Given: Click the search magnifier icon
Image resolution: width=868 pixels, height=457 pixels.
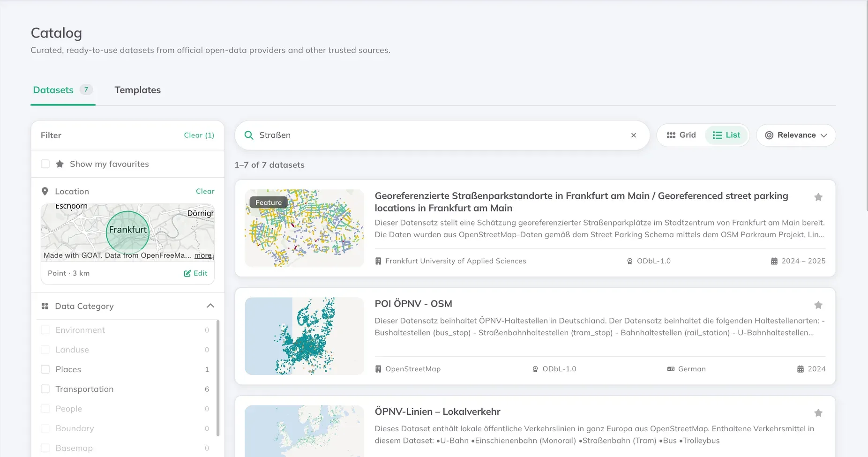Looking at the screenshot, I should pos(249,135).
